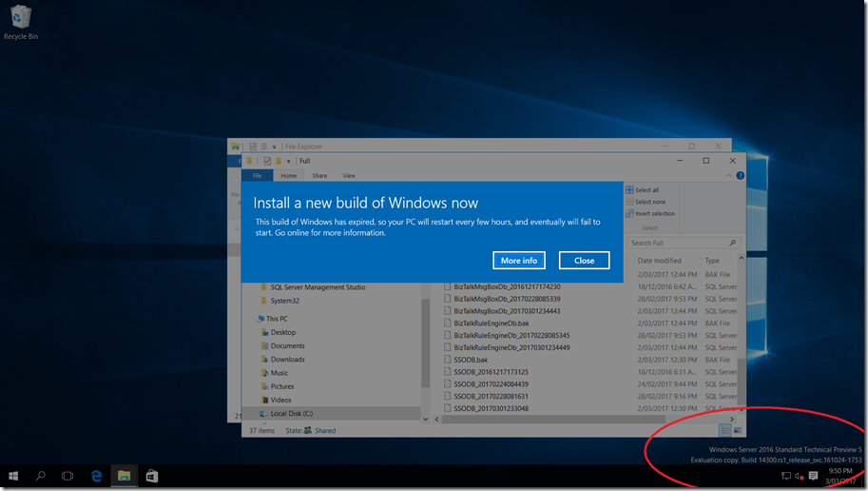Click Select all in the ribbon
This screenshot has height=491, width=868.
click(x=642, y=190)
